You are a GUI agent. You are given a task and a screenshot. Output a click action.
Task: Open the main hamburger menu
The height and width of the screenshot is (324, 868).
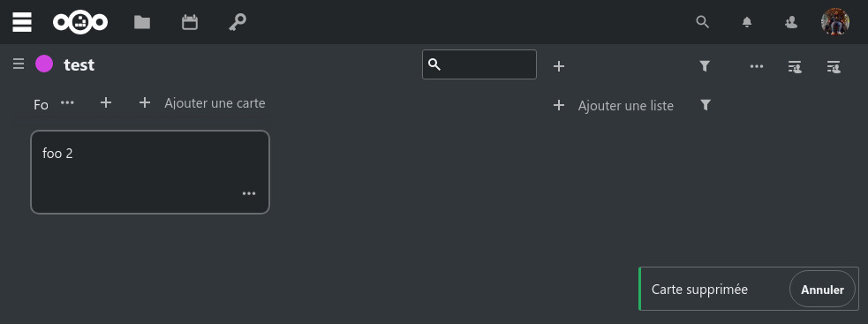[21, 22]
